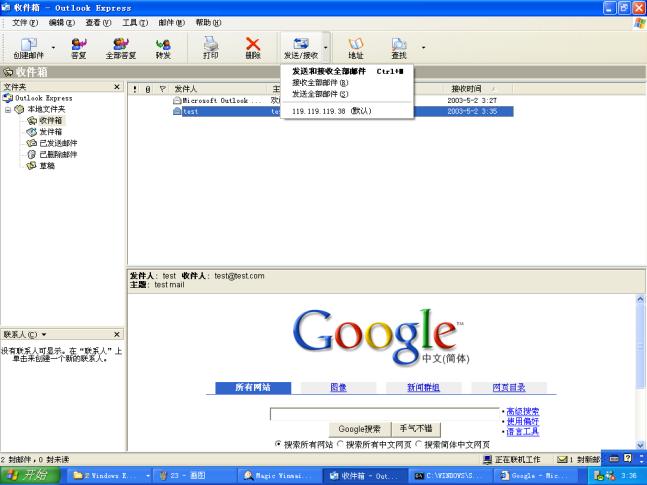Select the 已删除邮件 folder
Viewport: 647px width, 485px height.
point(58,154)
